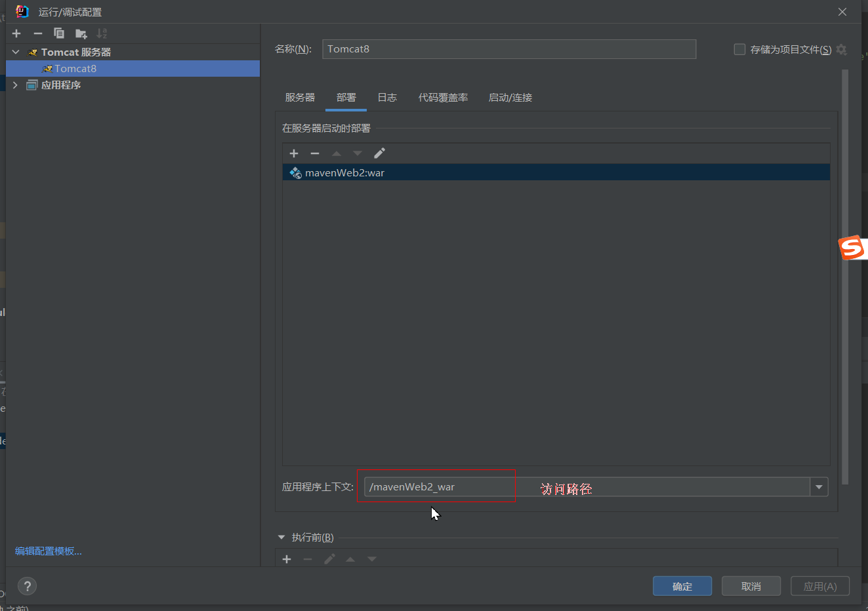Cancel dialog with 取消 button
868x611 pixels.
pos(751,586)
